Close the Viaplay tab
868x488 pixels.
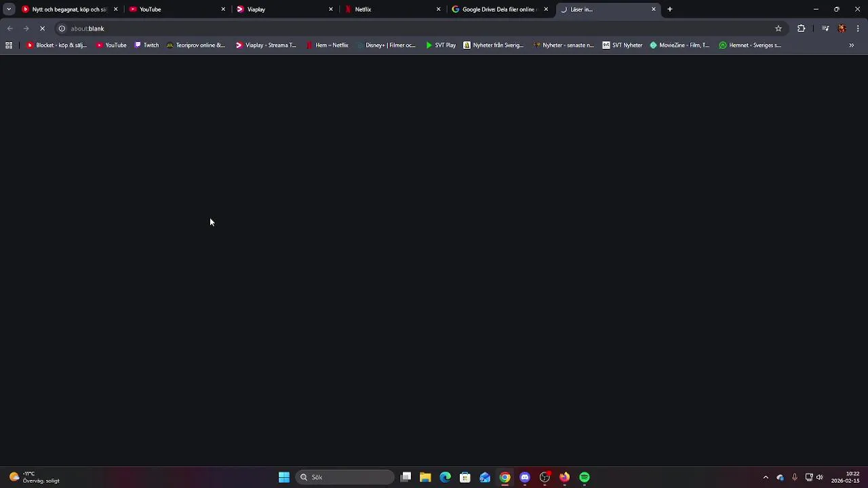[331, 9]
